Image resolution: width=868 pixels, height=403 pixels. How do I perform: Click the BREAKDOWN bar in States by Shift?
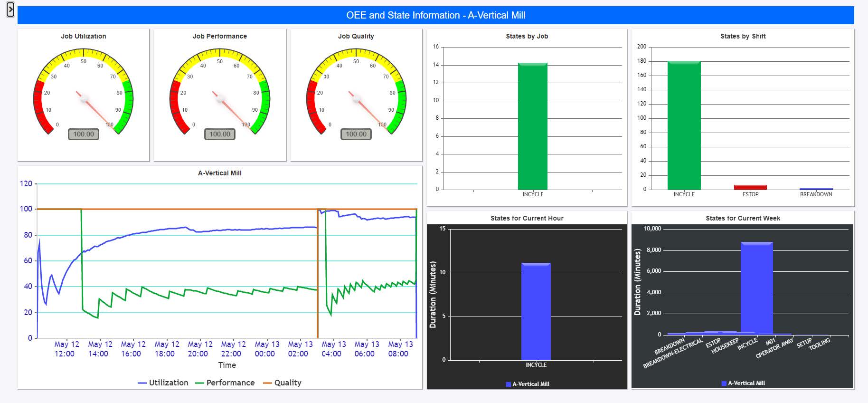(x=816, y=189)
